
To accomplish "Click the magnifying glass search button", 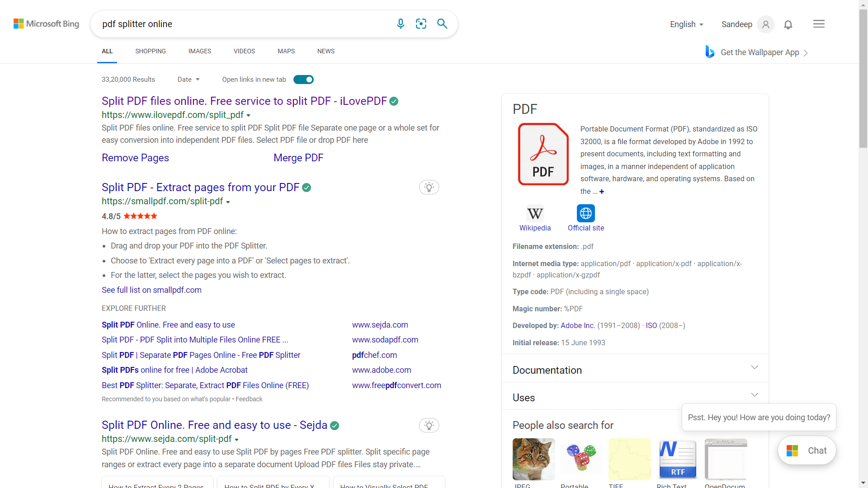I will [x=442, y=24].
